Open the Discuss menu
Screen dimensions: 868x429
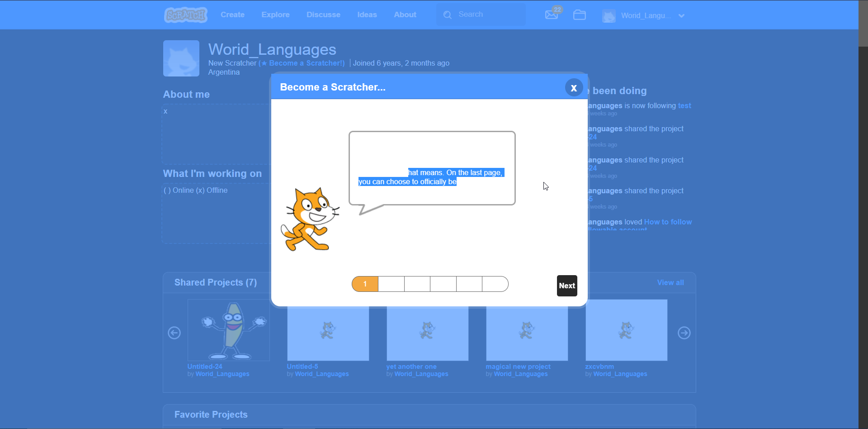[323, 14]
